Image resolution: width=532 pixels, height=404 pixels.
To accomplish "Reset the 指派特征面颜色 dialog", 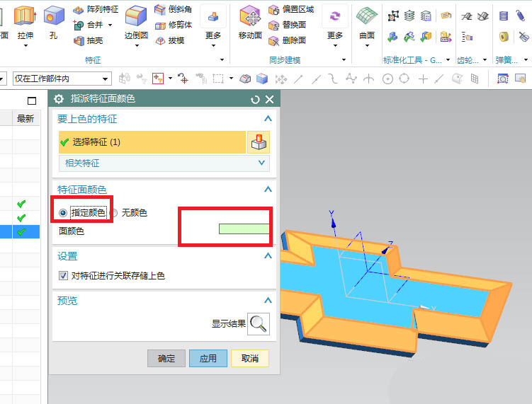I will (x=255, y=100).
